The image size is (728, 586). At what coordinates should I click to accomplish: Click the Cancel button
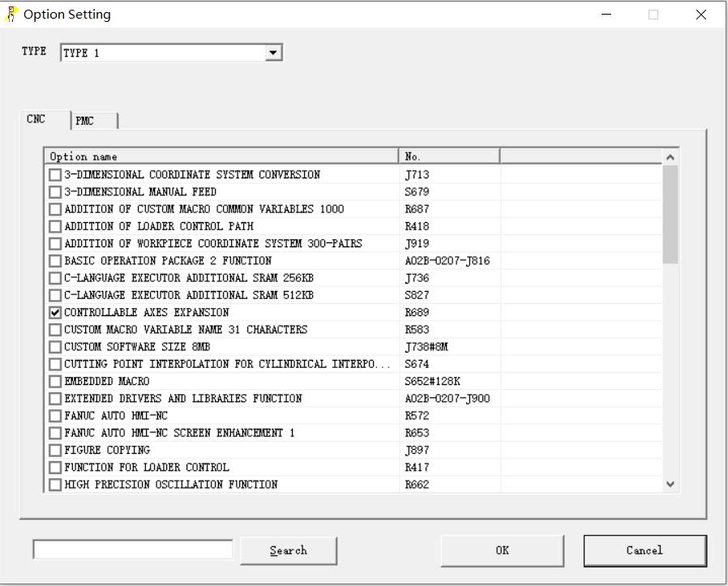tap(644, 550)
